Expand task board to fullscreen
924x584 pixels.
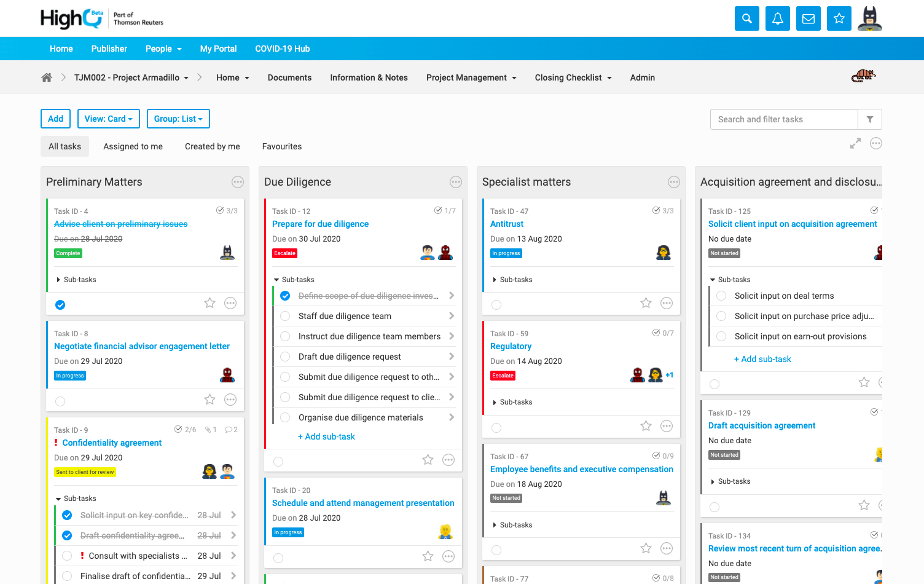(x=855, y=144)
